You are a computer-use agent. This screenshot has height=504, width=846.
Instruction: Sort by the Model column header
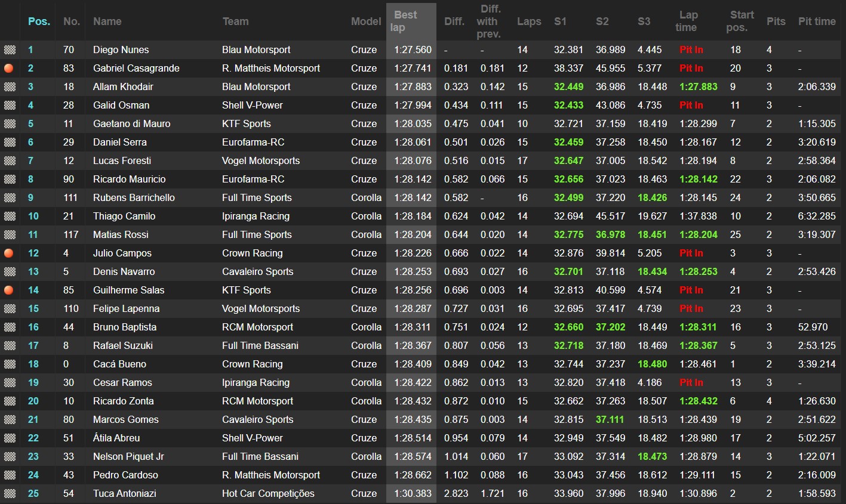pyautogui.click(x=366, y=21)
